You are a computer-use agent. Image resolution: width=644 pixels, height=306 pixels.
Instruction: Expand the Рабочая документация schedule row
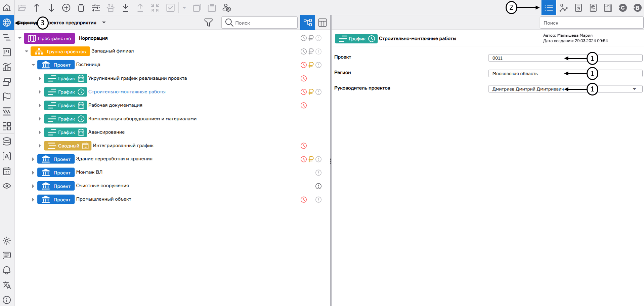click(x=40, y=106)
